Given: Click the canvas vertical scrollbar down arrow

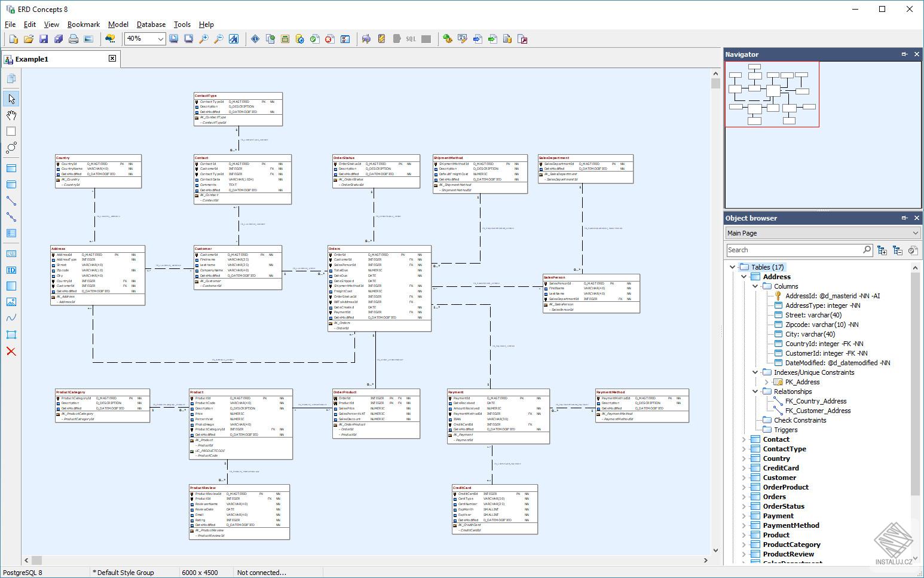Looking at the screenshot, I should 715,551.
